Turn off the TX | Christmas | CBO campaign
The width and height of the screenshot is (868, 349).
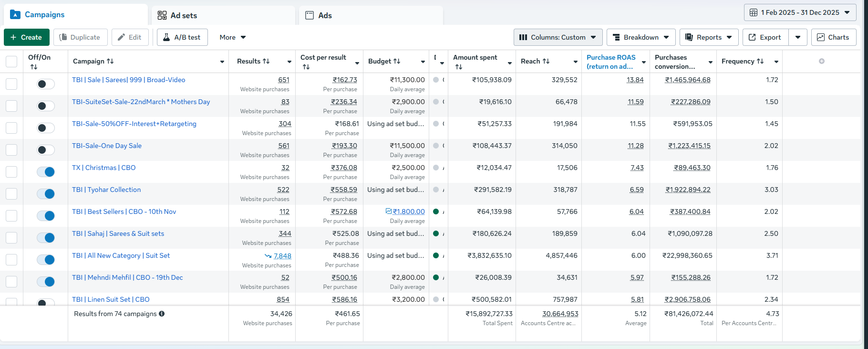click(46, 172)
